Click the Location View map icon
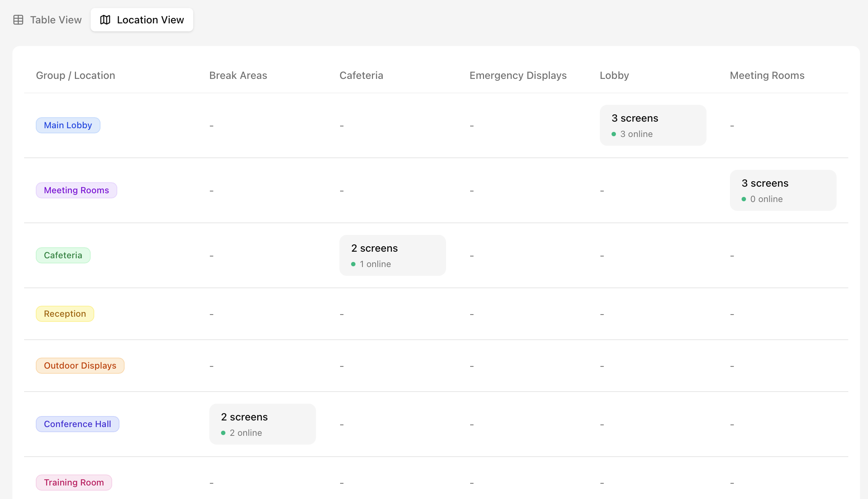Screen dimensions: 868x499 (x=105, y=20)
